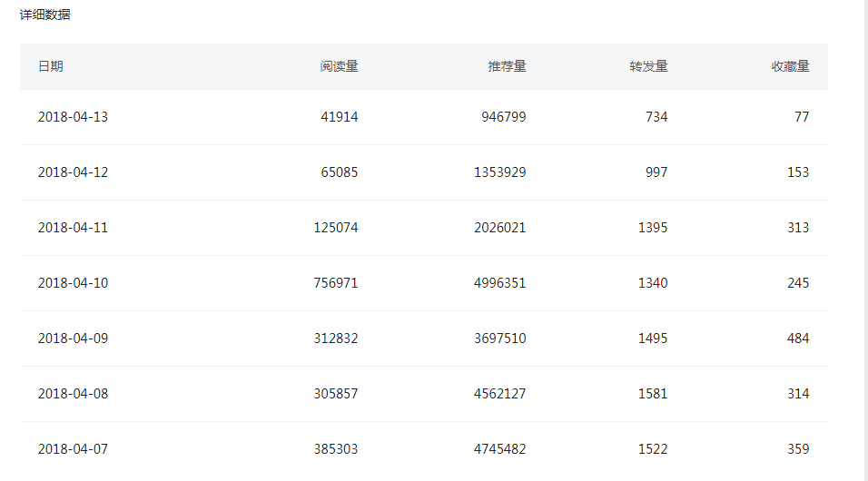Click the 详细数据 section heading

[44, 15]
